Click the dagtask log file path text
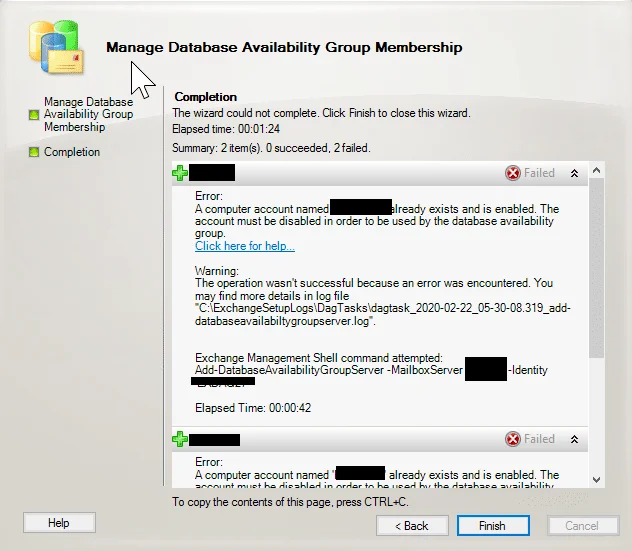 tap(383, 315)
